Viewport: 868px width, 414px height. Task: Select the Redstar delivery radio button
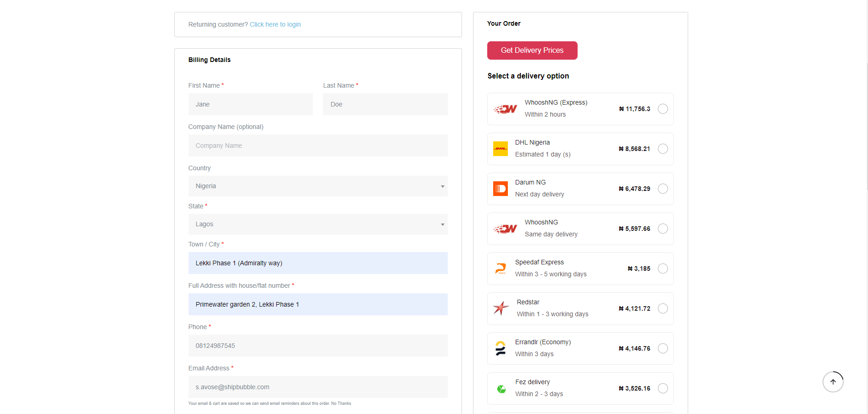tap(663, 308)
